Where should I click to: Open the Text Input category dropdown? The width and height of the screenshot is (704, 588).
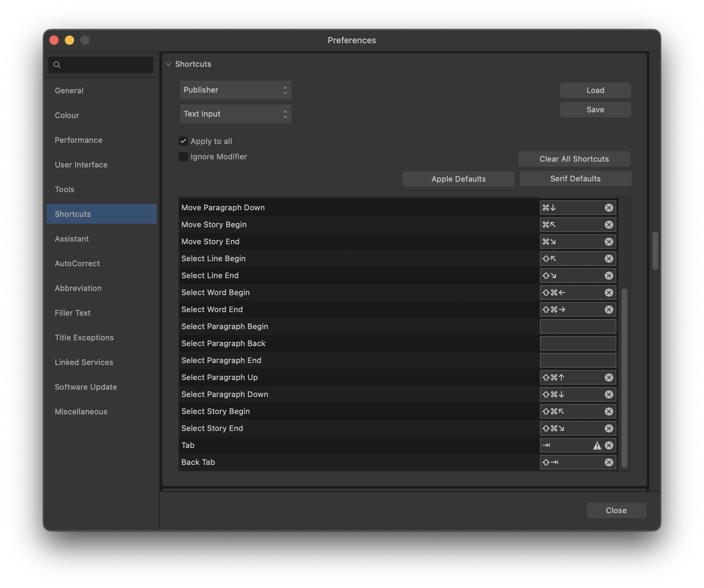click(x=235, y=113)
